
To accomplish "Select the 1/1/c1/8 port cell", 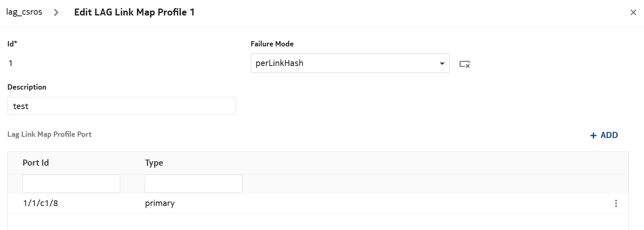I will click(x=40, y=203).
